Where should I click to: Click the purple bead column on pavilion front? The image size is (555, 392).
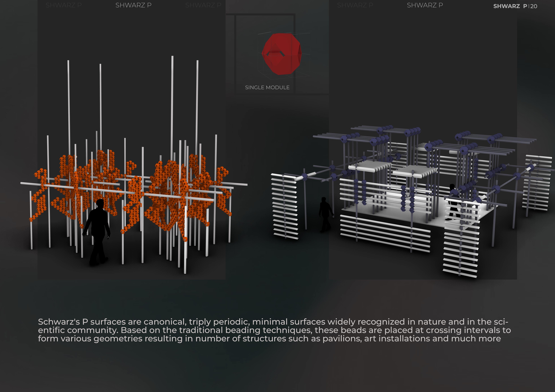[x=403, y=198]
